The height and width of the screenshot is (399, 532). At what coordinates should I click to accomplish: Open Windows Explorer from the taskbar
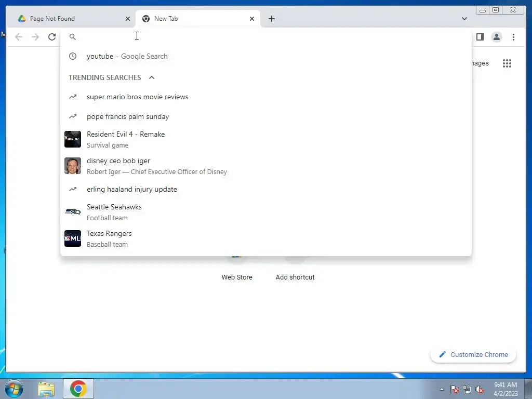click(46, 389)
